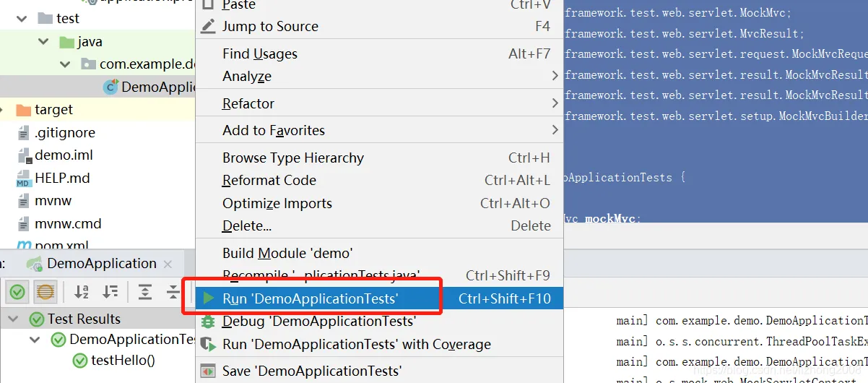Click the Run with Coverage shield icon
The image size is (868, 383).
(x=209, y=344)
